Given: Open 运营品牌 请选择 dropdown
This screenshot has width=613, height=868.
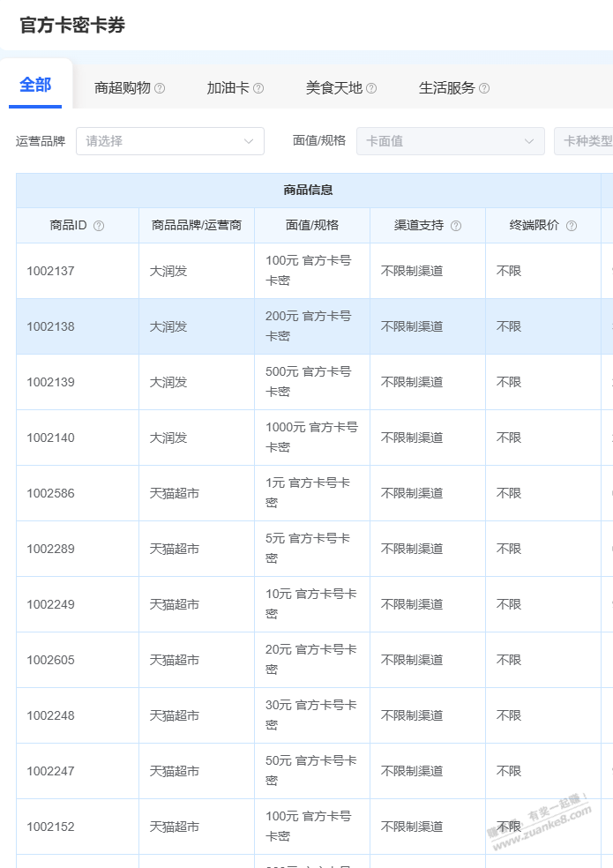Looking at the screenshot, I should pos(170,141).
